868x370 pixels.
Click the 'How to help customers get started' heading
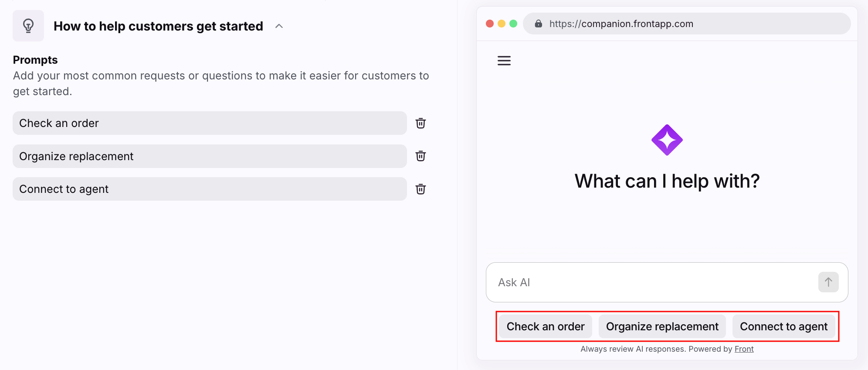point(158,26)
